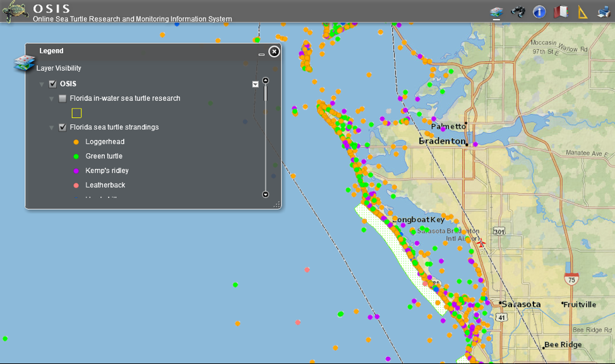Click the pink Leatherback legend dot
The width and height of the screenshot is (615, 364).
[76, 185]
